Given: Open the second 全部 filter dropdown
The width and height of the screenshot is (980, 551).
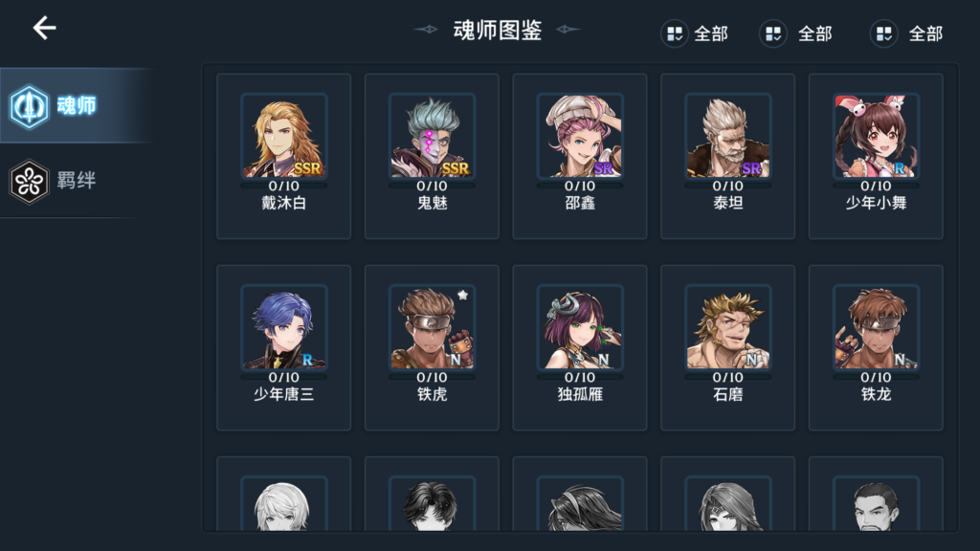Looking at the screenshot, I should point(795,33).
